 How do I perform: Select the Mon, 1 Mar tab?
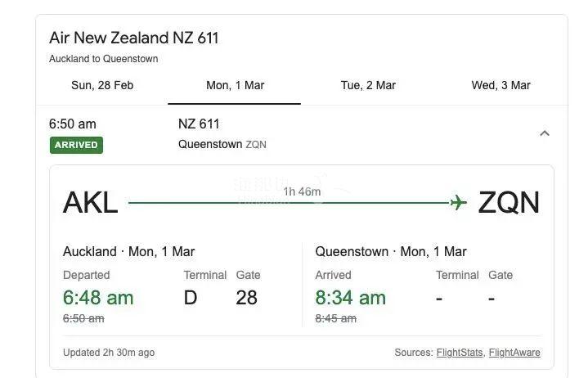click(235, 85)
